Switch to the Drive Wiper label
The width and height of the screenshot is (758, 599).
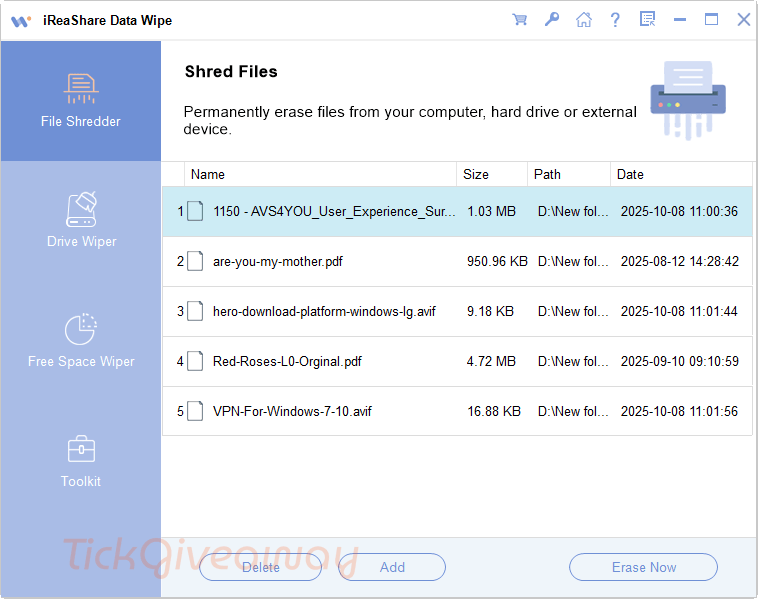82,241
